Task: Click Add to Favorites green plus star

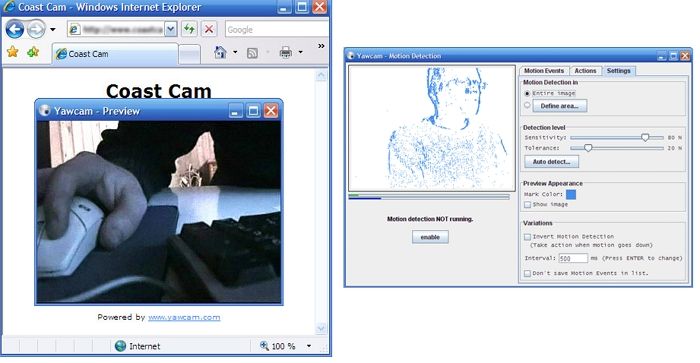Action: [33, 52]
